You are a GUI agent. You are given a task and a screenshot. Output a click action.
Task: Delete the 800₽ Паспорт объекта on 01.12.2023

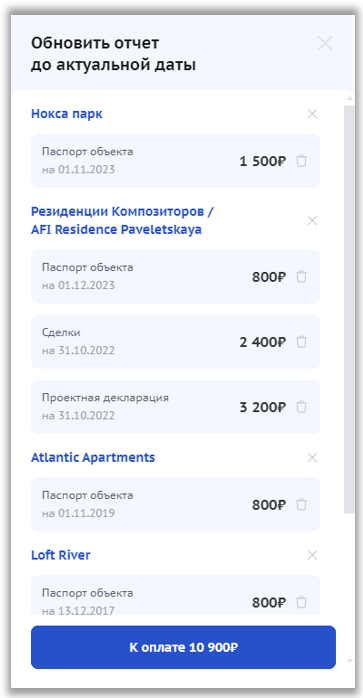[302, 277]
